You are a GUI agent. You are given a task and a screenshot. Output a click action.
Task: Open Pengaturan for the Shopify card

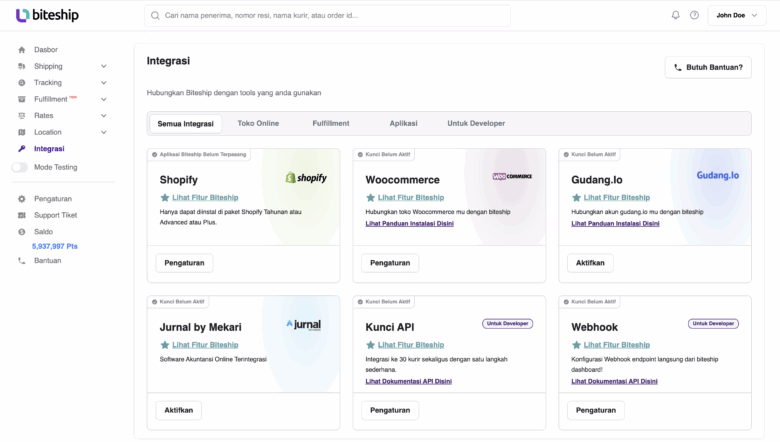pos(184,263)
